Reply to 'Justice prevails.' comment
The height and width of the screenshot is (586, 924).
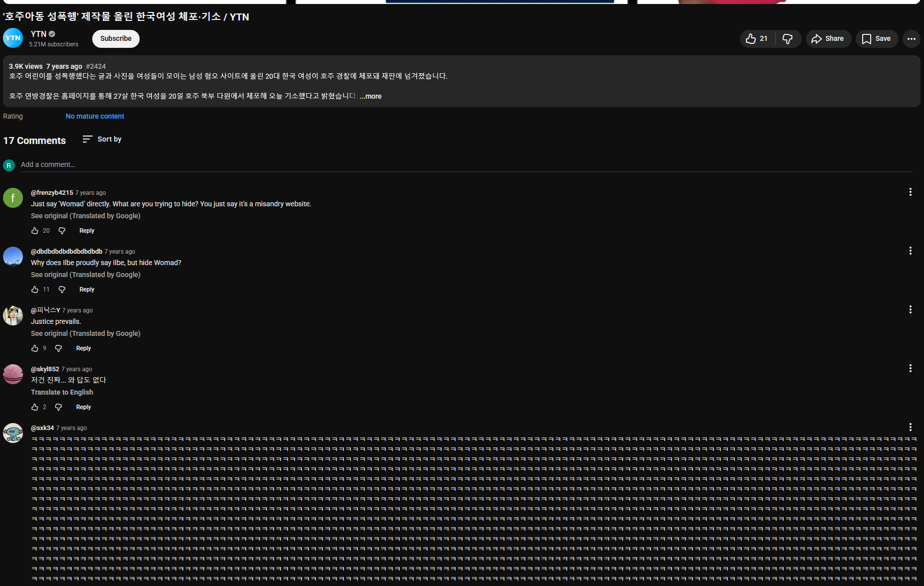click(83, 348)
